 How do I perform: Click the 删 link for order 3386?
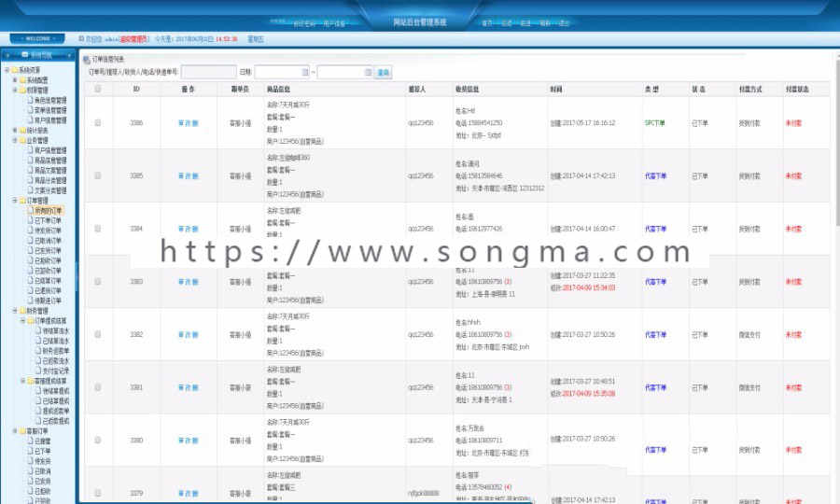(196, 123)
